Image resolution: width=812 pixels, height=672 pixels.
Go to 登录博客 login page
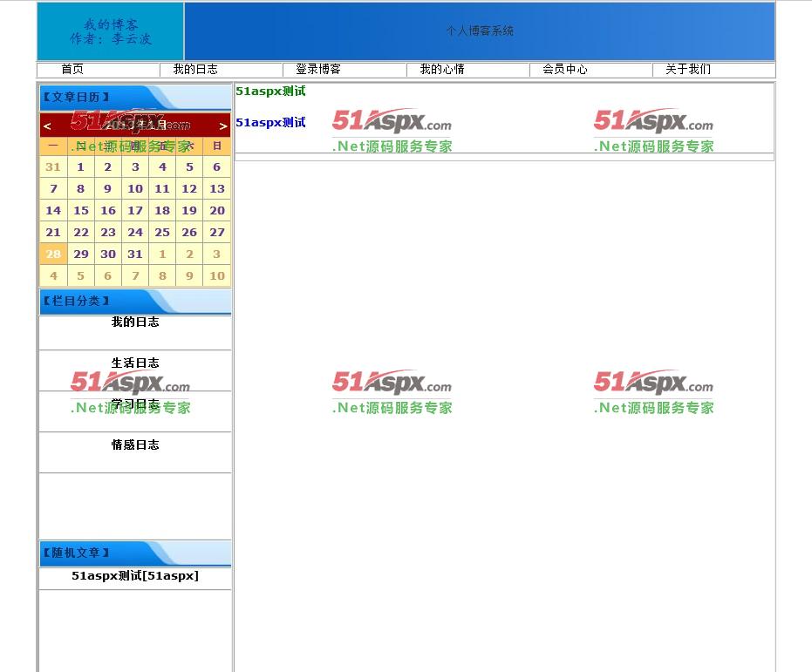[x=318, y=70]
